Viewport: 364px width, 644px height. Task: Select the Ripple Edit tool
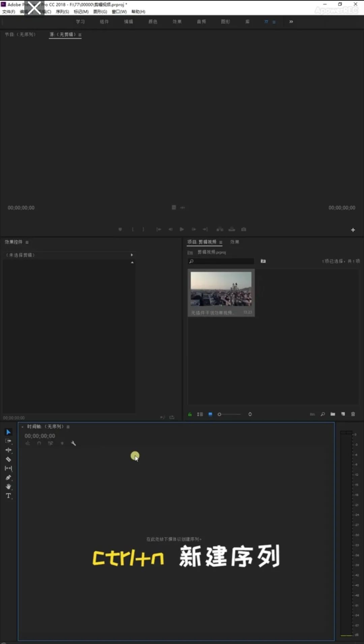8,450
